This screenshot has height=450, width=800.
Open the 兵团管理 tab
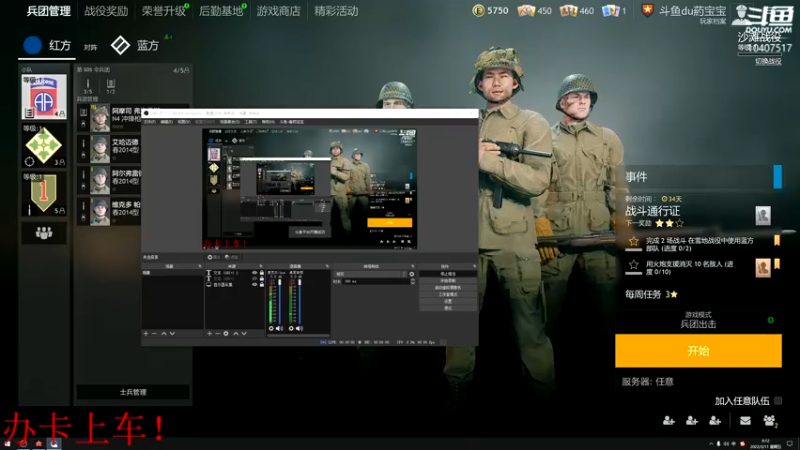[x=48, y=11]
